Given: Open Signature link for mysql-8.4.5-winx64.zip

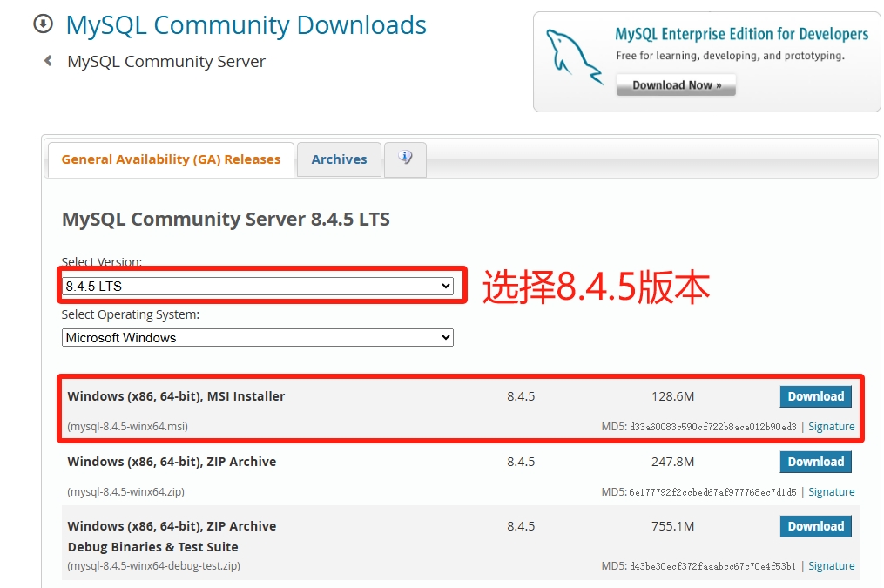Looking at the screenshot, I should coord(831,492).
